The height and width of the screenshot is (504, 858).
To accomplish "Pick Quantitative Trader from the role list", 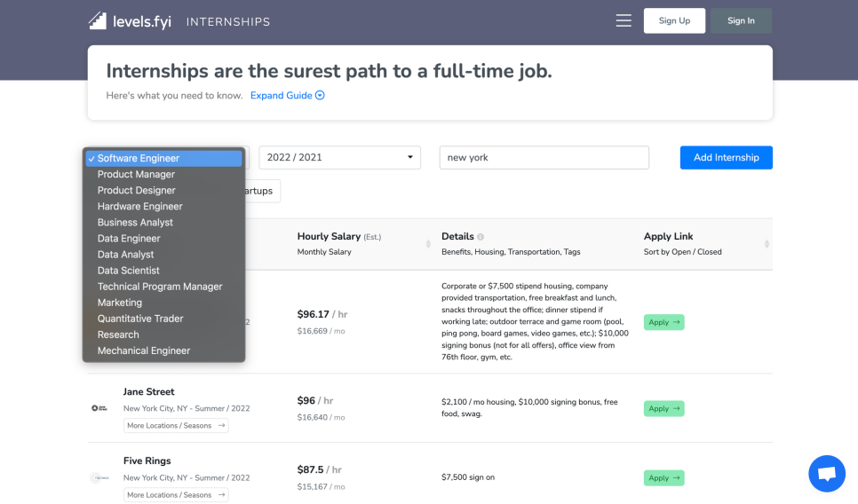I will click(140, 319).
